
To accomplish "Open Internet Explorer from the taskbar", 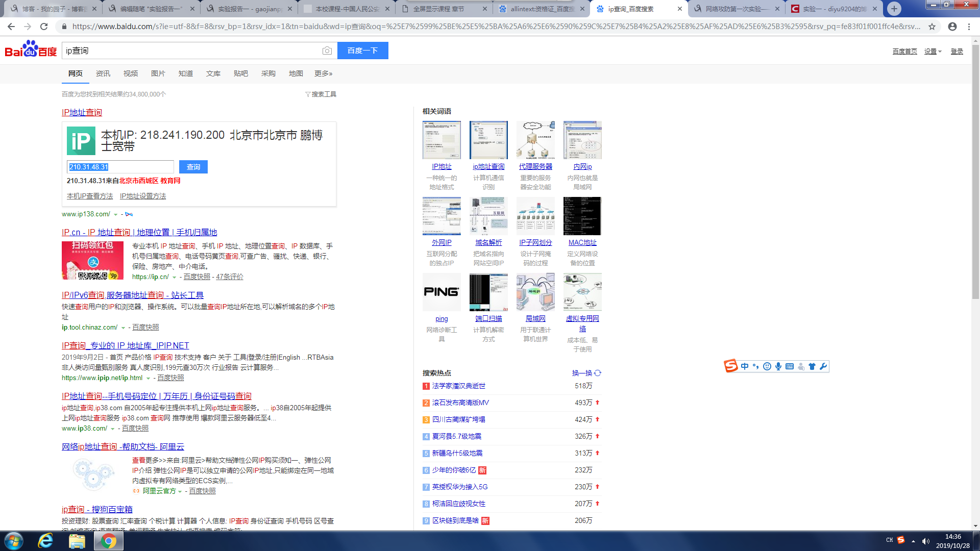I will click(45, 541).
